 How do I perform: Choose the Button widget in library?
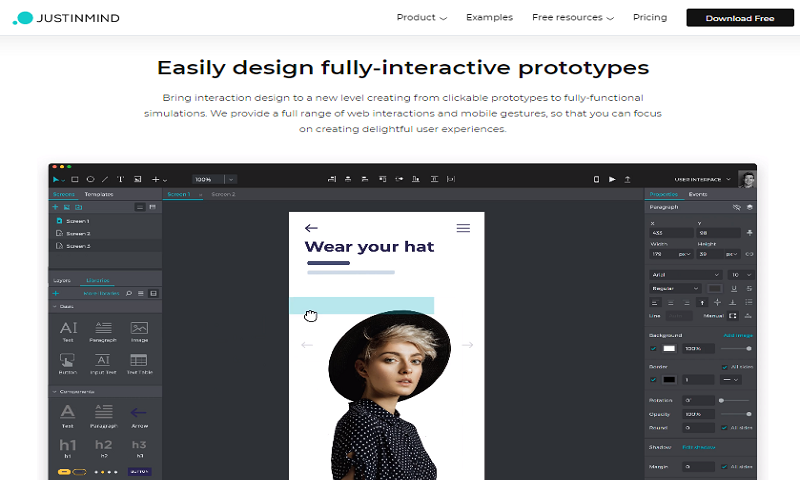pyautogui.click(x=68, y=363)
